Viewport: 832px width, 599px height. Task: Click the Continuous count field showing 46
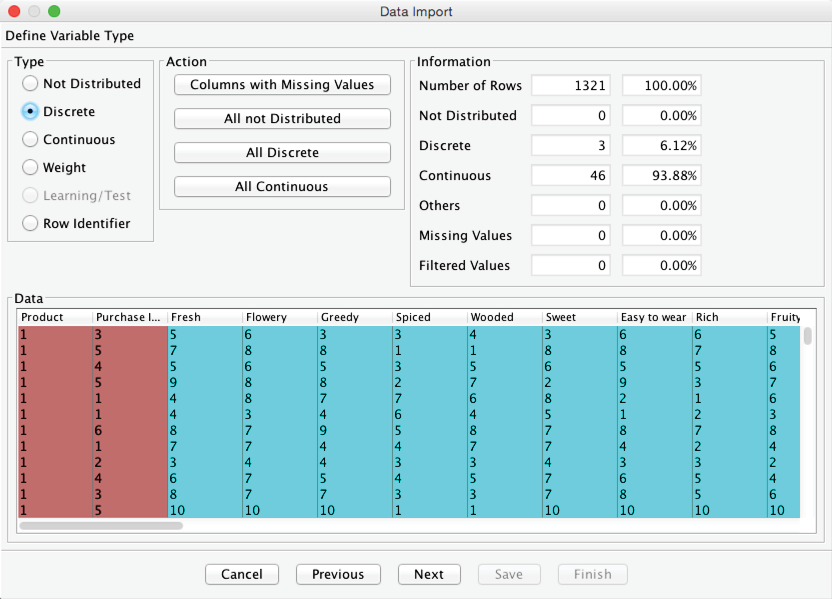(570, 176)
